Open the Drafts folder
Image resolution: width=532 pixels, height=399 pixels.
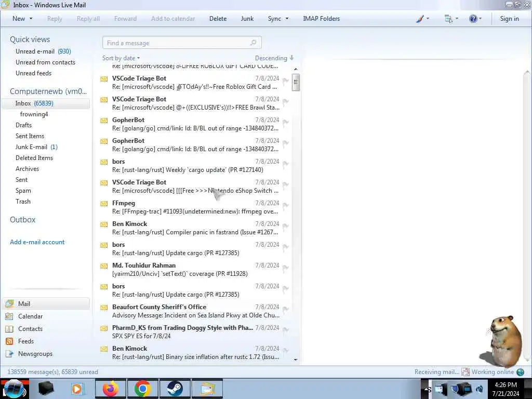[x=23, y=125]
